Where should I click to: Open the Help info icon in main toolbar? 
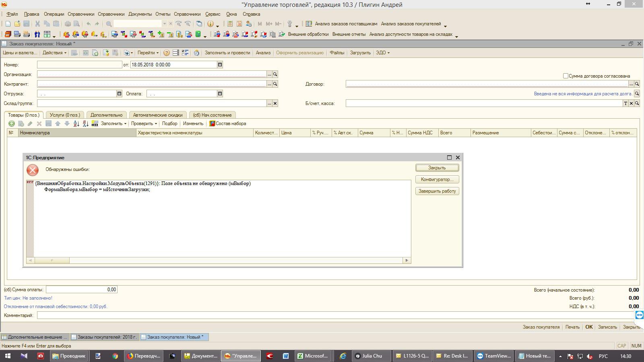click(x=210, y=24)
